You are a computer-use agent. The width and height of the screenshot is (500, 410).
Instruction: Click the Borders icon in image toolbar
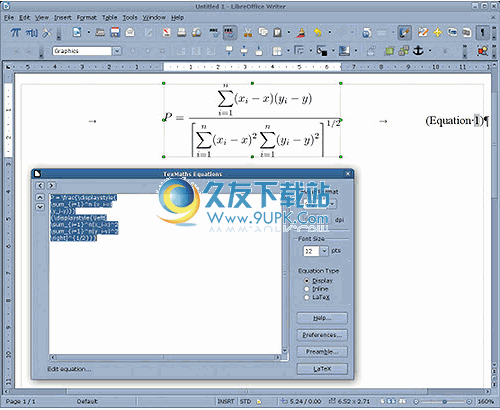click(x=277, y=51)
